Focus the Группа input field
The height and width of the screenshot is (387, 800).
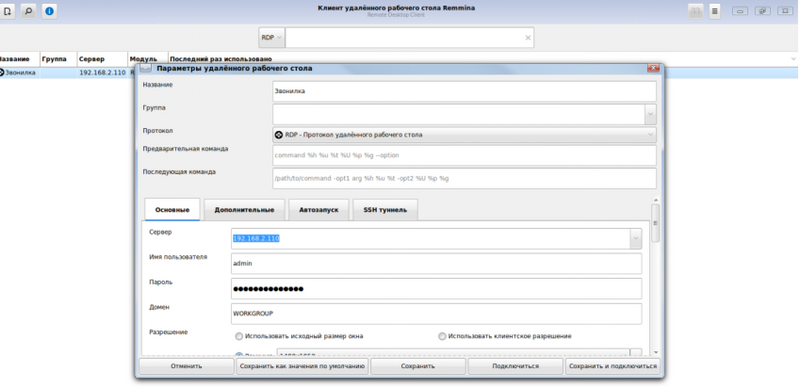pos(458,115)
